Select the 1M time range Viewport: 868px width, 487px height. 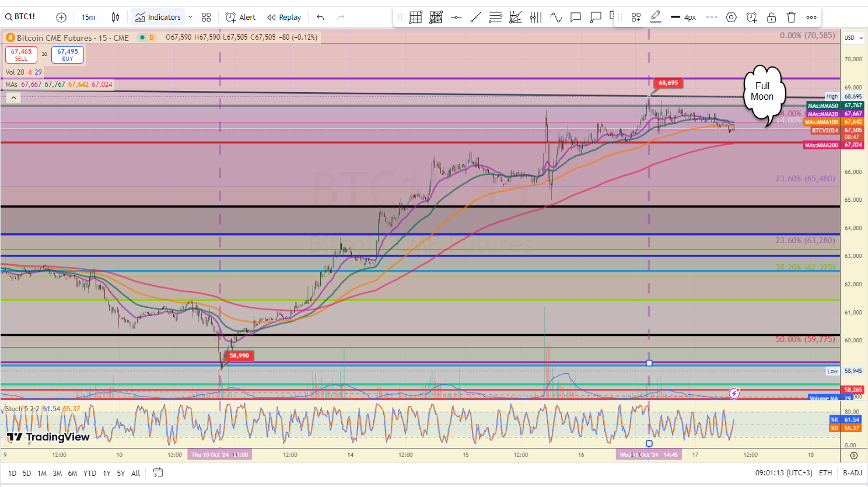coord(42,473)
